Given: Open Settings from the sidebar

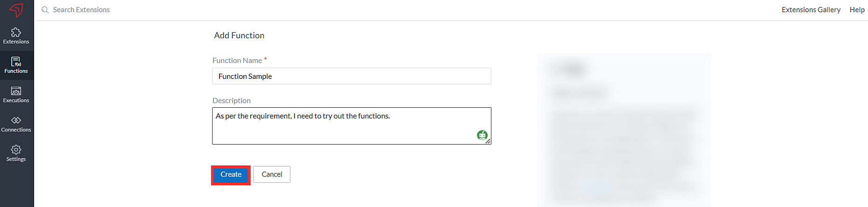Looking at the screenshot, I should pos(16,153).
